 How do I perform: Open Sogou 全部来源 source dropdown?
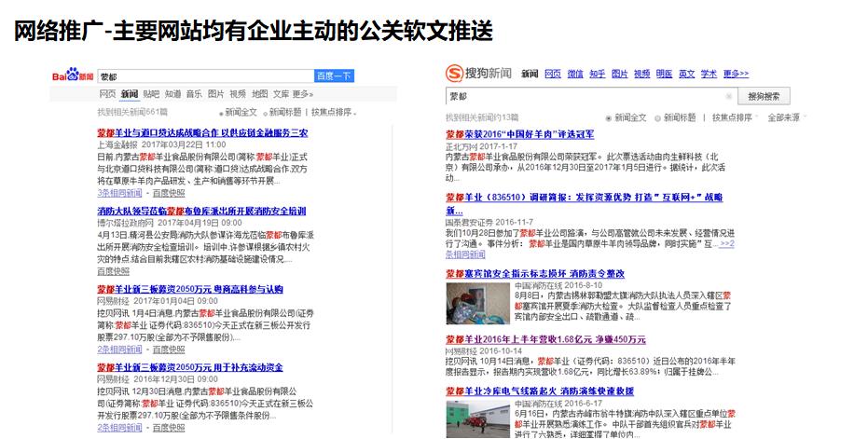coord(787,118)
